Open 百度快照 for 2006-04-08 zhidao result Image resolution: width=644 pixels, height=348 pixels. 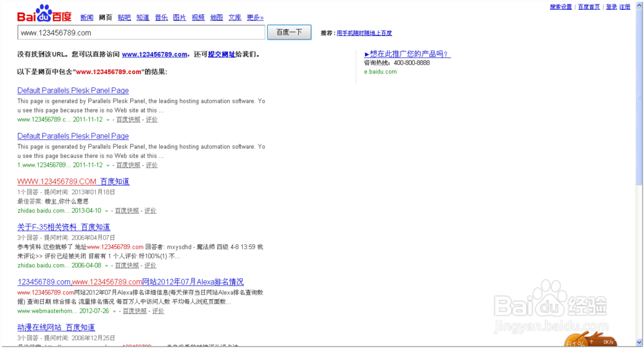(126, 266)
